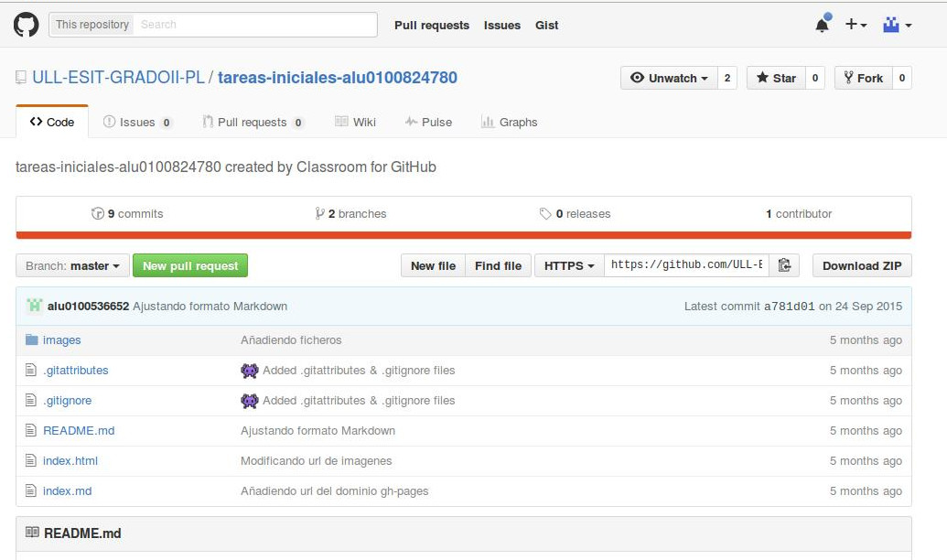Click the .gitignore file icon
Image resolution: width=947 pixels, height=560 pixels.
31,400
